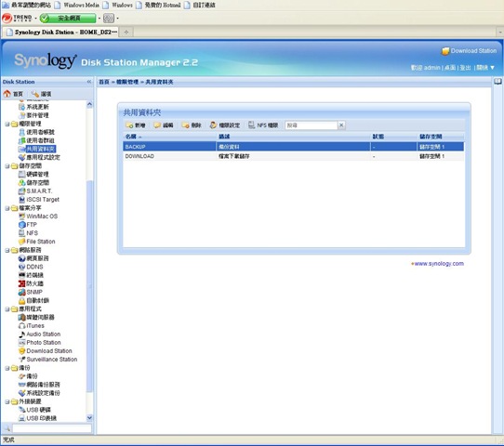Click the sidebar tree scroll up arrow
504x446 pixels.
tap(89, 104)
